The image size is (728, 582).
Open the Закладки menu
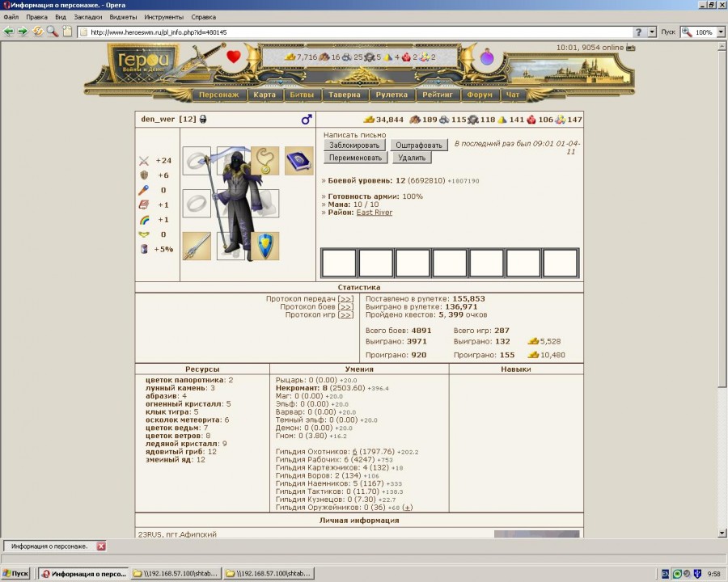87,17
